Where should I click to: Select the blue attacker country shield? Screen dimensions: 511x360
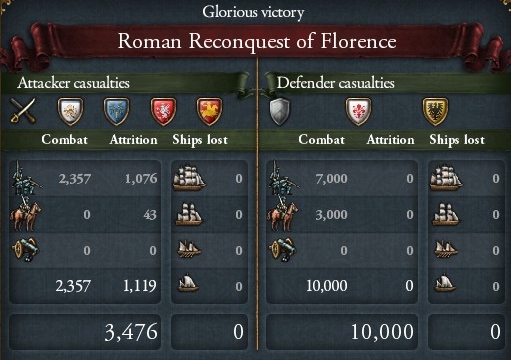116,111
